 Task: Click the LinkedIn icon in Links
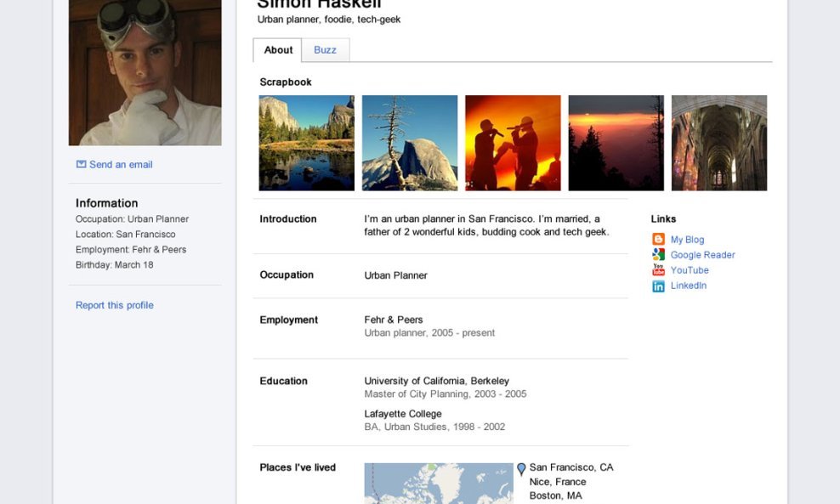(x=658, y=286)
